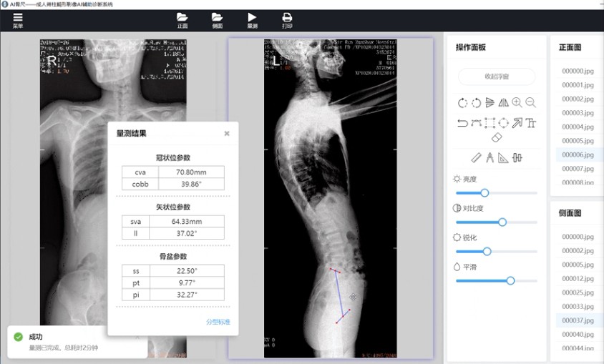The width and height of the screenshot is (604, 364).
Task: Select 000040.jpg in 侧面图 list
Action: click(578, 335)
